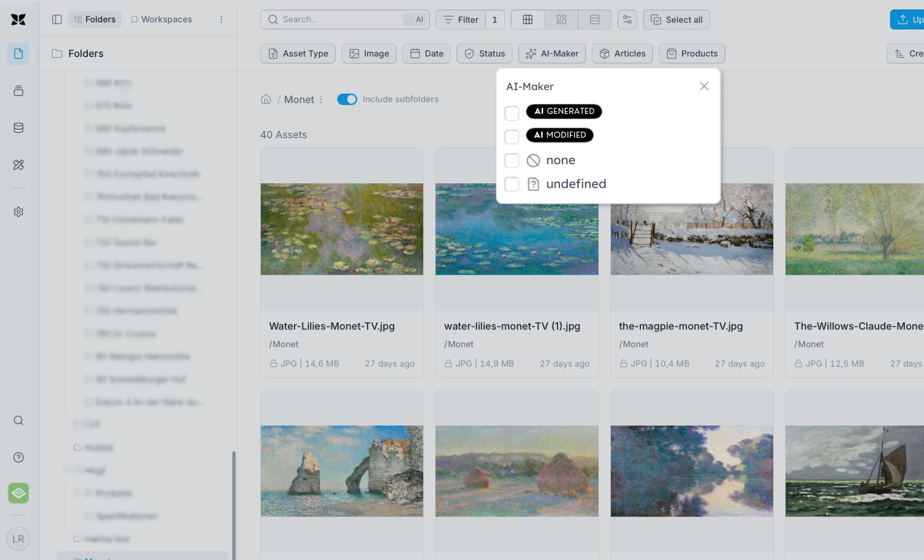The image size is (924, 560).
Task: Click the green layered app icon
Action: 18,493
